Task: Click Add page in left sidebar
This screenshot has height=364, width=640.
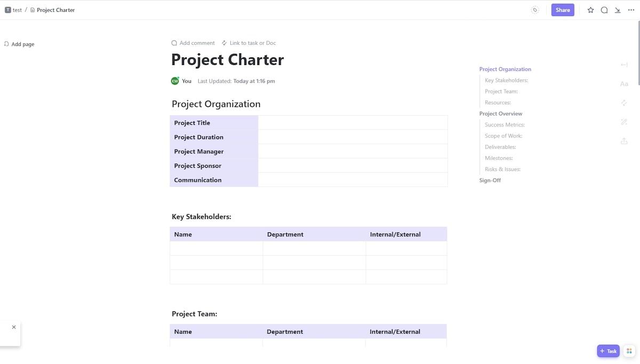Action: [x=19, y=44]
